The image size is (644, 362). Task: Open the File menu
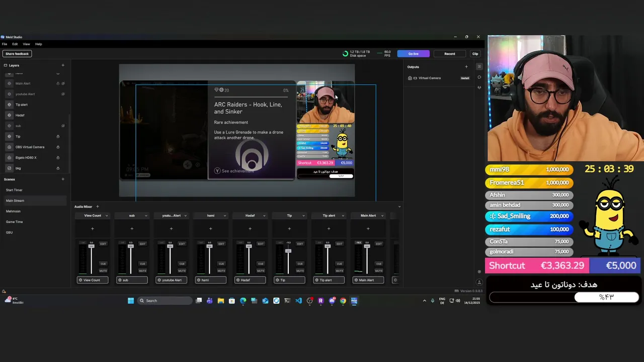coord(5,44)
